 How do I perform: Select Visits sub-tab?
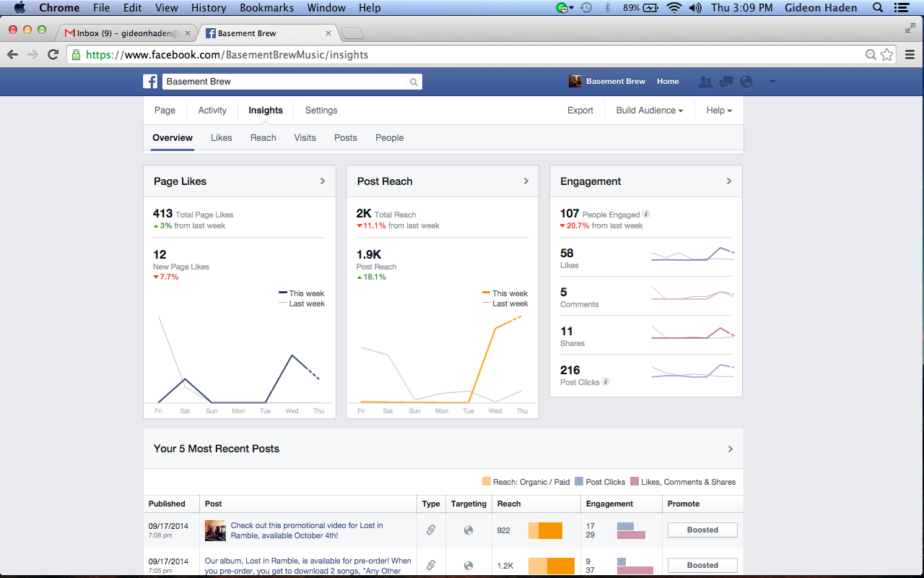[305, 138]
